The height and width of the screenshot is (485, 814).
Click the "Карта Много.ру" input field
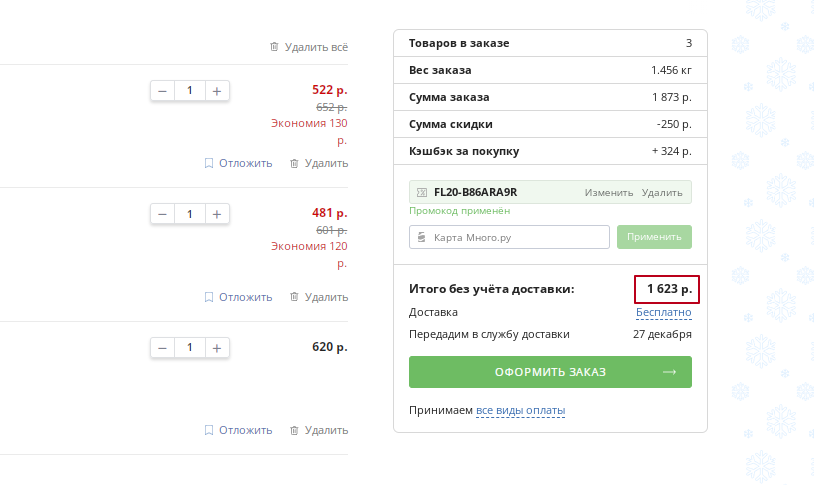509,237
